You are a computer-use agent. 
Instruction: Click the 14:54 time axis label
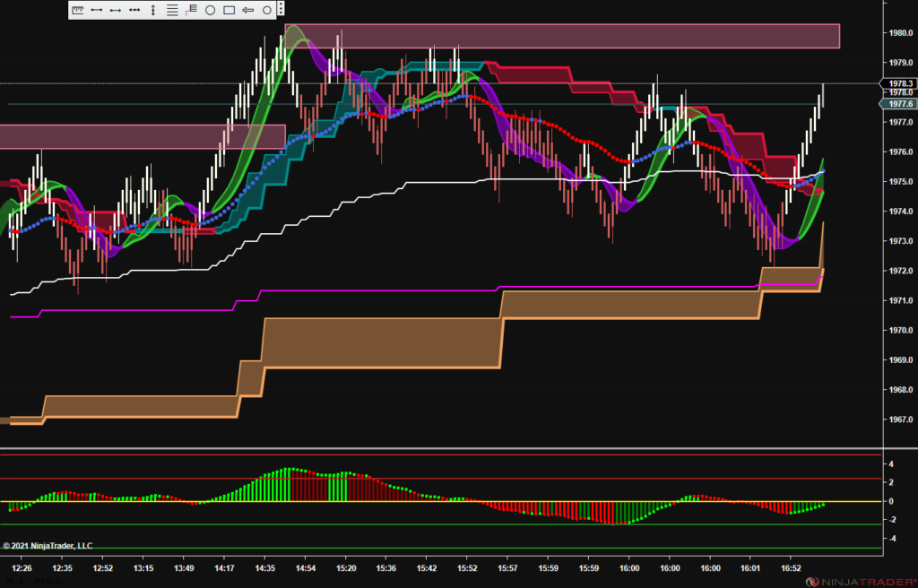[306, 568]
